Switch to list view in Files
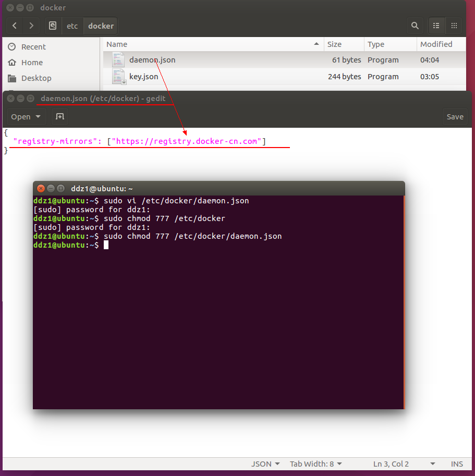Viewport: 475px width, 476px height. pyautogui.click(x=436, y=26)
